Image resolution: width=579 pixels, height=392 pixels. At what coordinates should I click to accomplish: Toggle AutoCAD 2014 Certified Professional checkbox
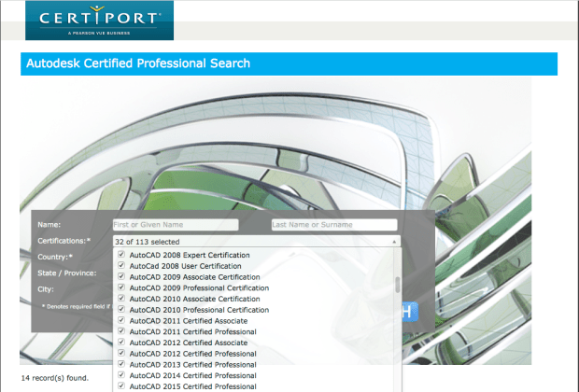(x=121, y=375)
